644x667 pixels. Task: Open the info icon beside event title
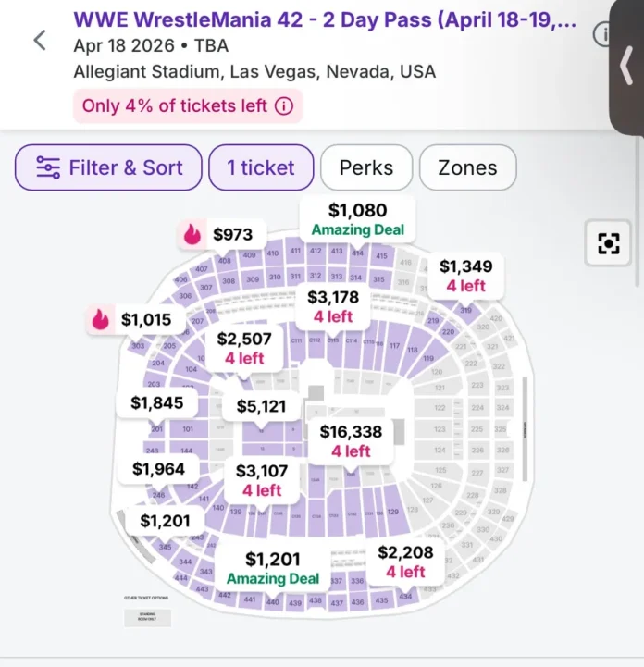pyautogui.click(x=602, y=35)
